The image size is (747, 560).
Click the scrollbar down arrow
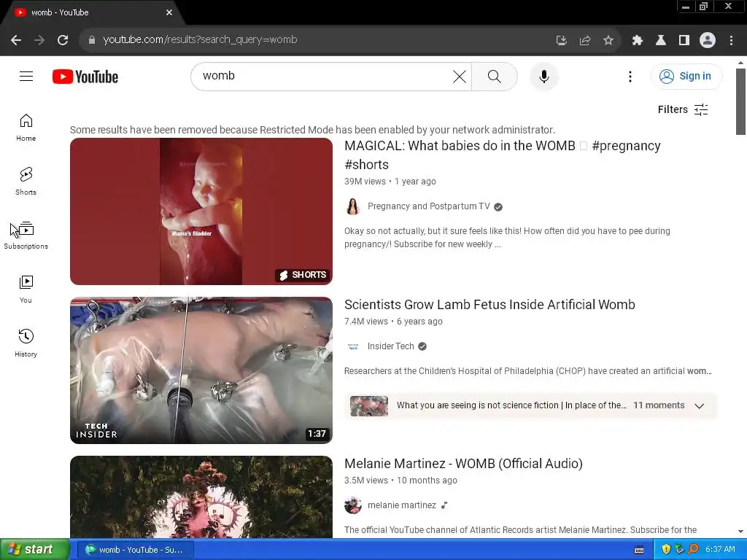(x=740, y=532)
